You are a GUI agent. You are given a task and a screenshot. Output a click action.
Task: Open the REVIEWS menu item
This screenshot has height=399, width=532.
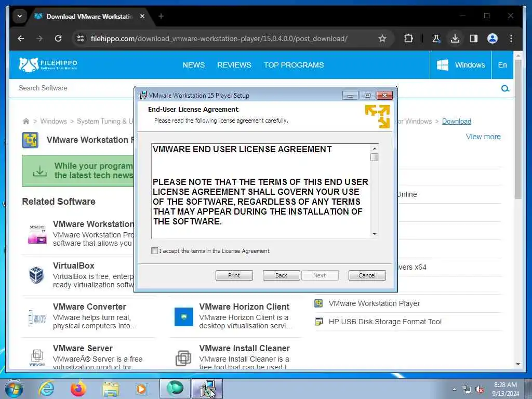pyautogui.click(x=234, y=65)
